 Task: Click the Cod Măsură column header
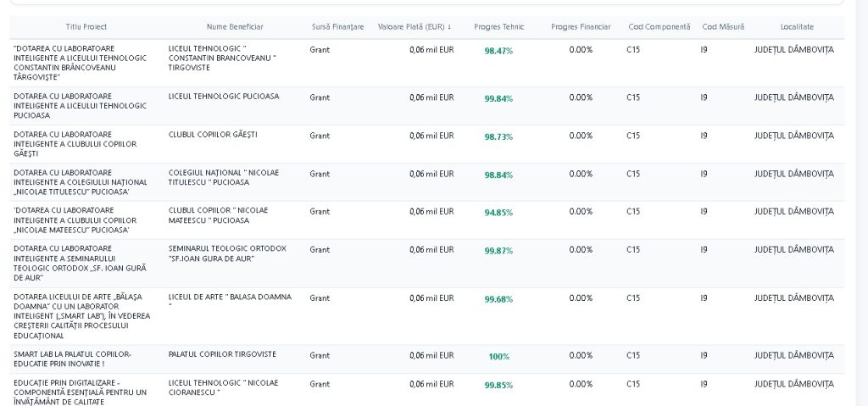point(723,26)
